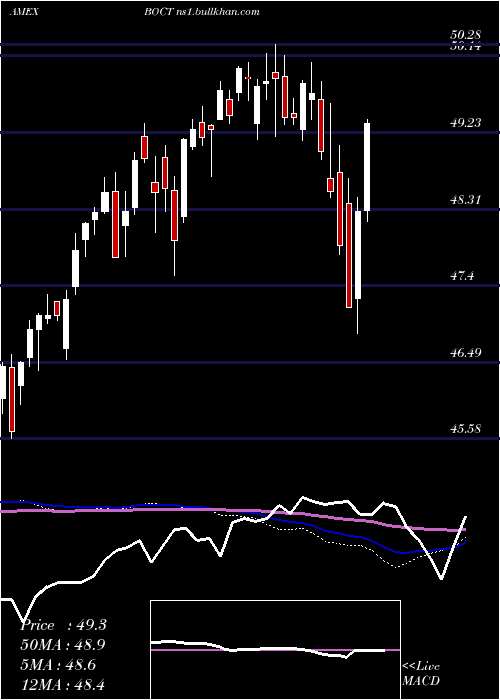Click the AMEX exchange label
The height and width of the screenshot is (700, 500).
(x=24, y=12)
